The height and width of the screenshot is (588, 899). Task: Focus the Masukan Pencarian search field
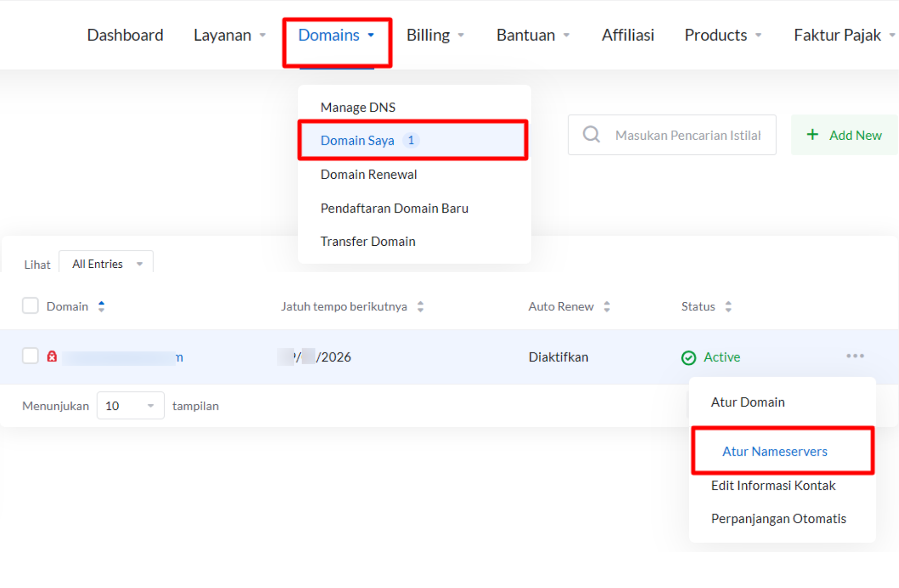tap(688, 135)
